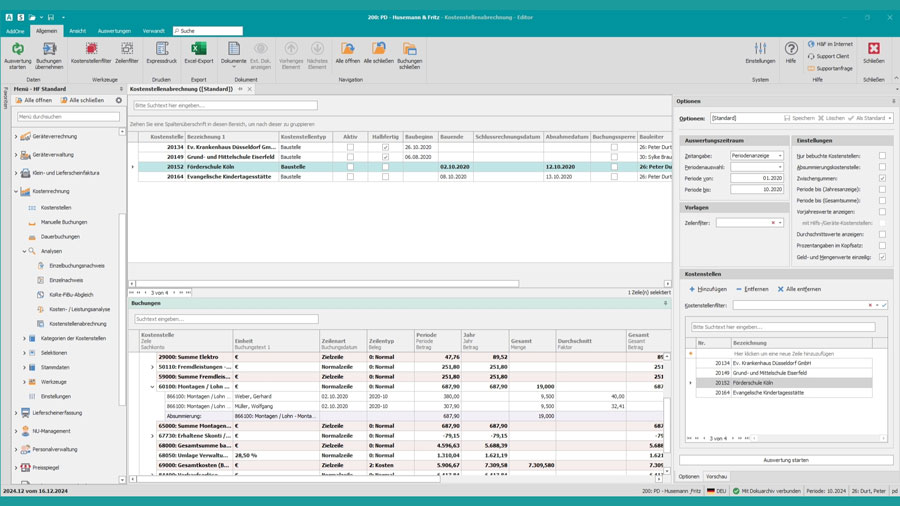This screenshot has height=506, width=900.
Task: Expand Geräteverrechnung in menu tree
Action: pos(16,137)
